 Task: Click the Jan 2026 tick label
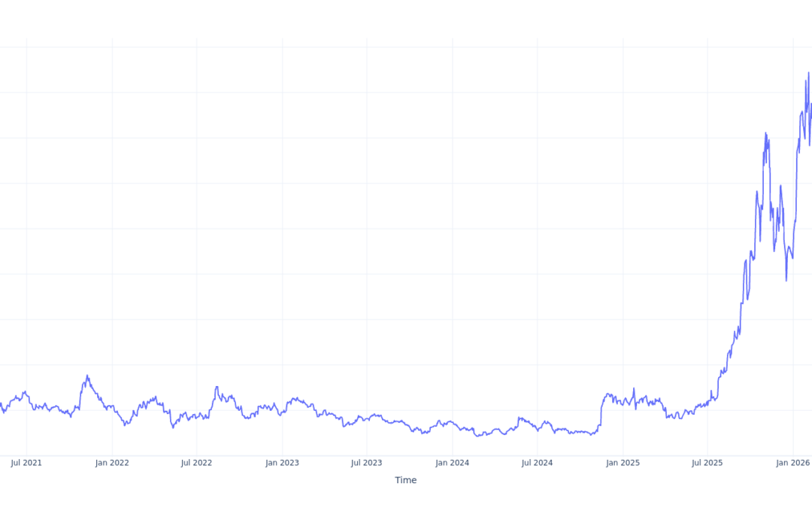pos(792,463)
